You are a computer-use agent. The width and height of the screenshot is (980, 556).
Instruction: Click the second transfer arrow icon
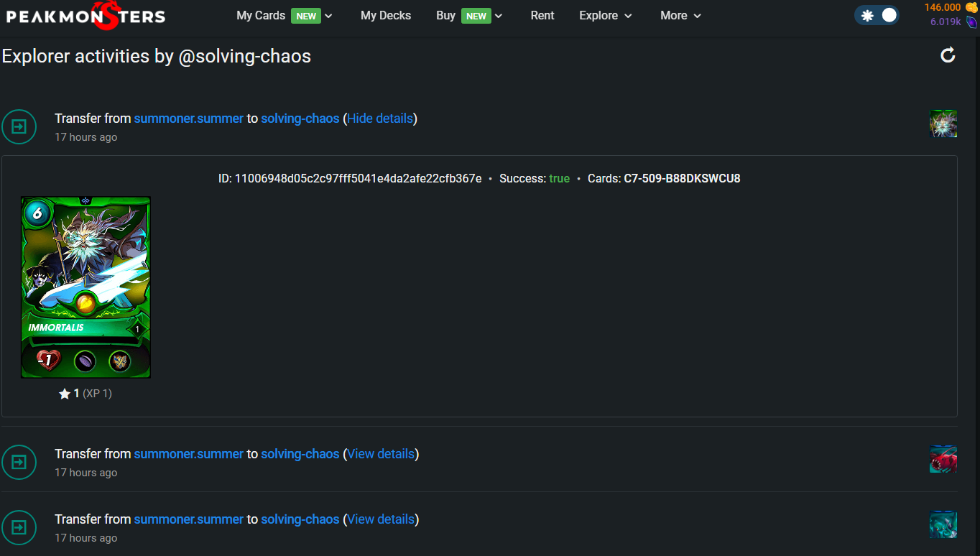(19, 463)
